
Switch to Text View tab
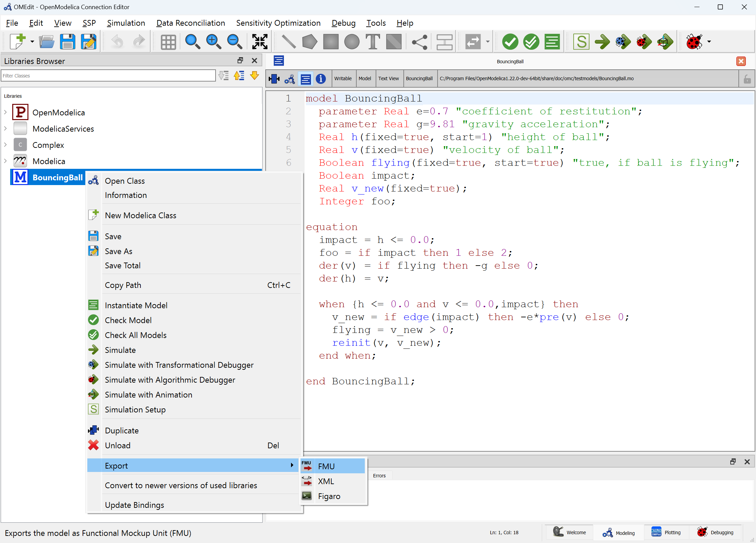click(387, 77)
